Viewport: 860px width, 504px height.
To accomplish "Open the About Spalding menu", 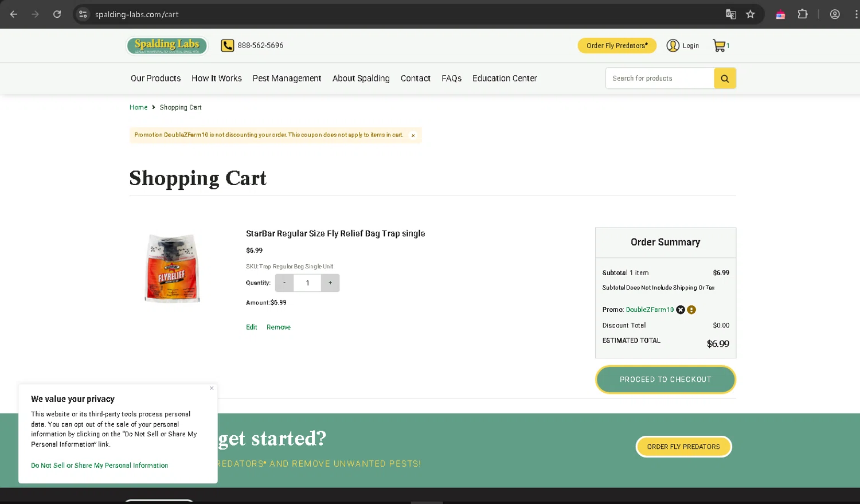I will tap(361, 79).
